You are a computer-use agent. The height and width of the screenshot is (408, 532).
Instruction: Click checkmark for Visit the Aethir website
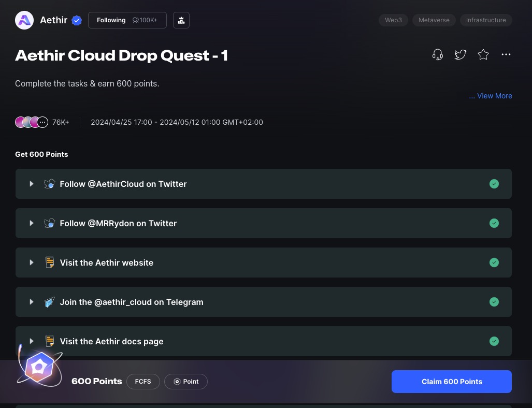494,263
